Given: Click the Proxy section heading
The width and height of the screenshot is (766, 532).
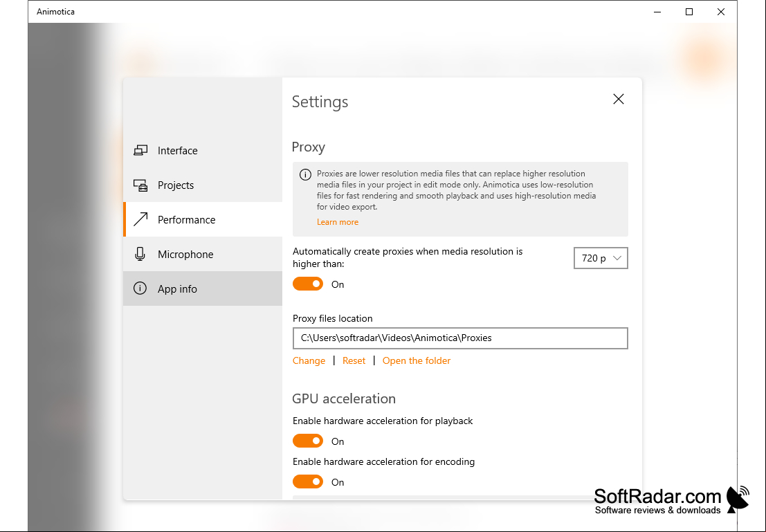Looking at the screenshot, I should 308,147.
